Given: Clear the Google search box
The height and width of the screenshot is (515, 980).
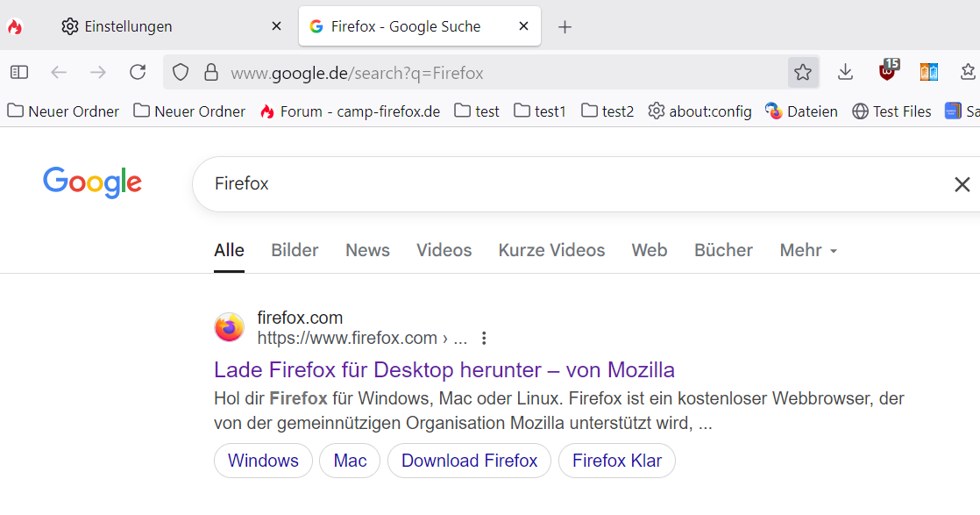Looking at the screenshot, I should (x=962, y=184).
